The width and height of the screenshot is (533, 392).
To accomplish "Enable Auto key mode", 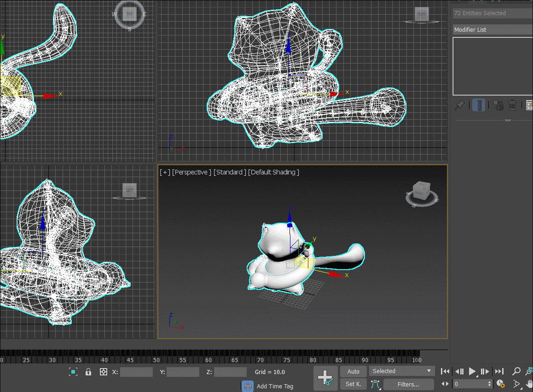I will 353,371.
